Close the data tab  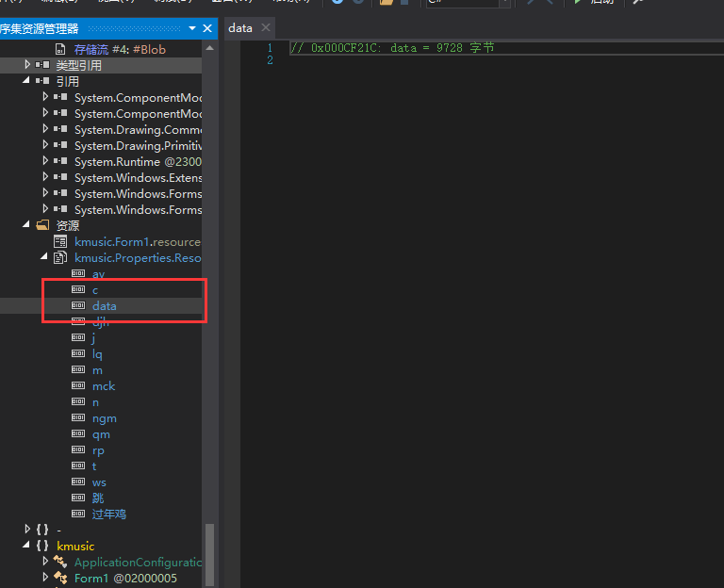click(266, 27)
